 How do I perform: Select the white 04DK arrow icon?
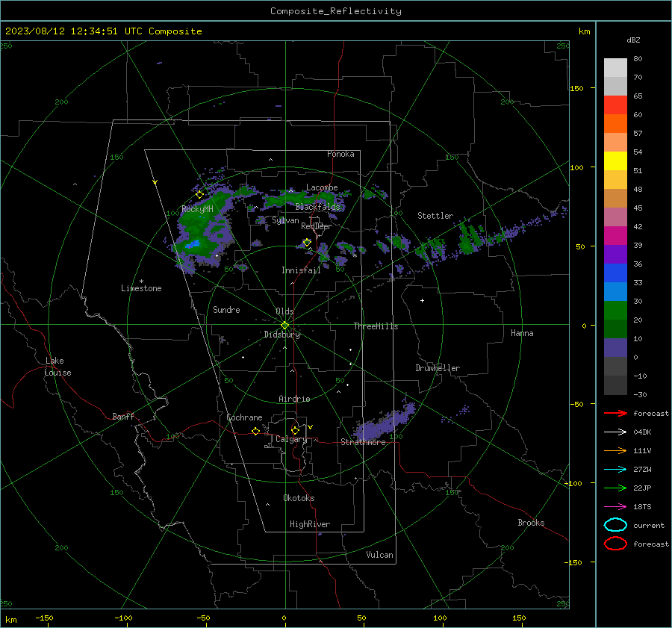615,432
